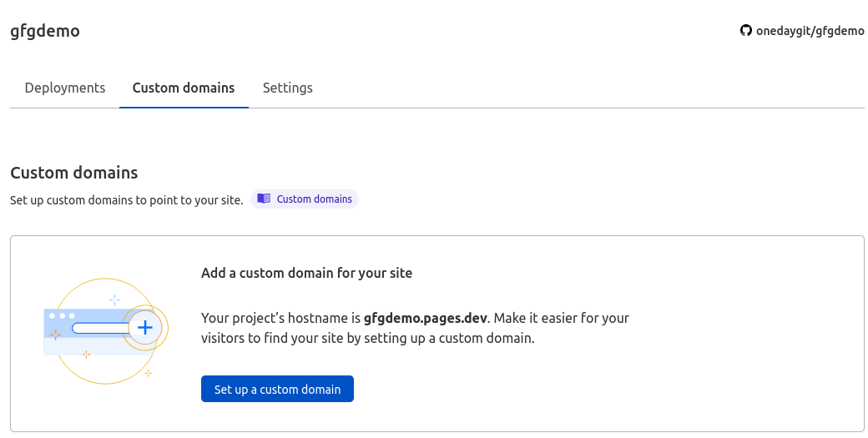Open the Custom domains documentation badge link
868x438 pixels.
(x=314, y=199)
